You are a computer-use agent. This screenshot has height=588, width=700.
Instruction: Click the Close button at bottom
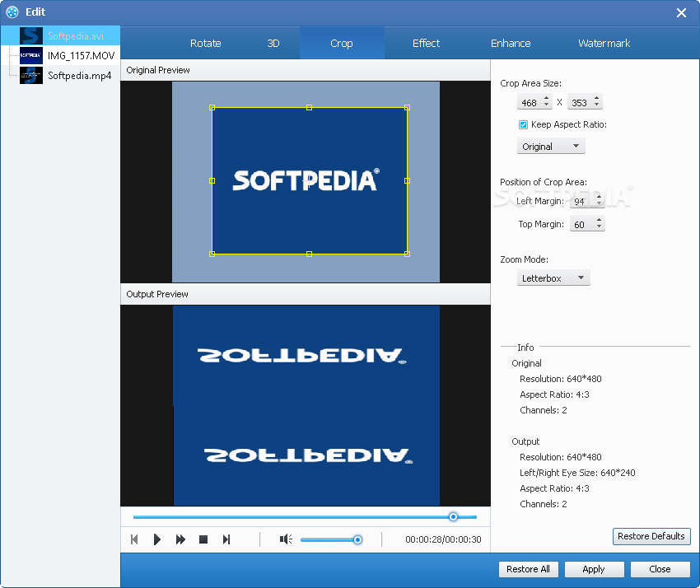click(x=660, y=569)
